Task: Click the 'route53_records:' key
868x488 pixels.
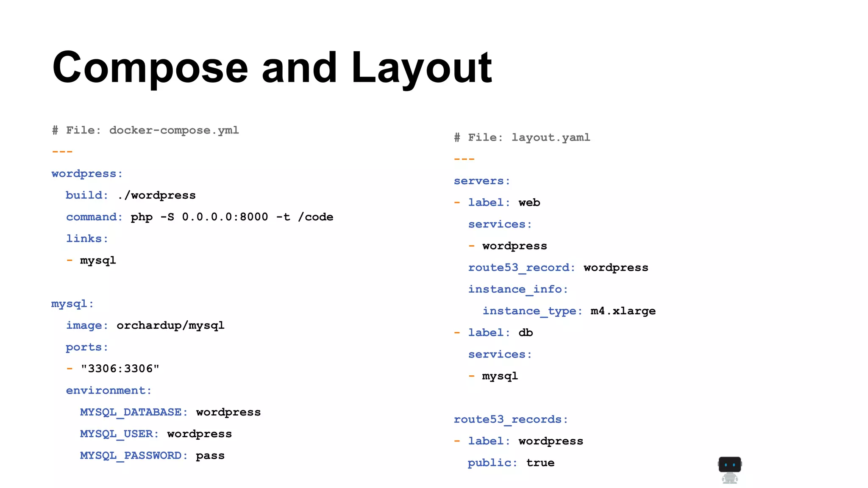Action: point(511,419)
